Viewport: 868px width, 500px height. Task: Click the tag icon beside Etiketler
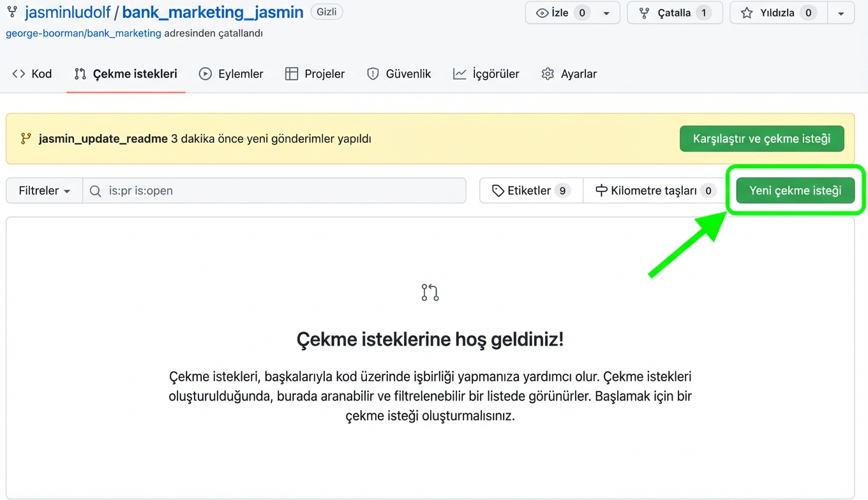tap(497, 190)
